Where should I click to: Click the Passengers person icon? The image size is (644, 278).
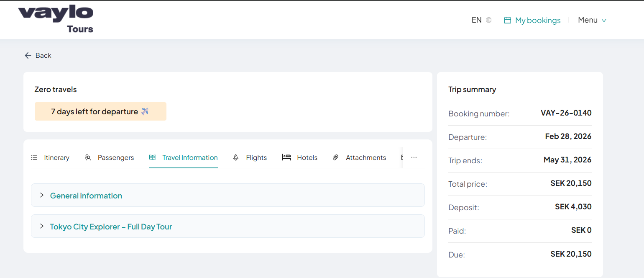(88, 157)
